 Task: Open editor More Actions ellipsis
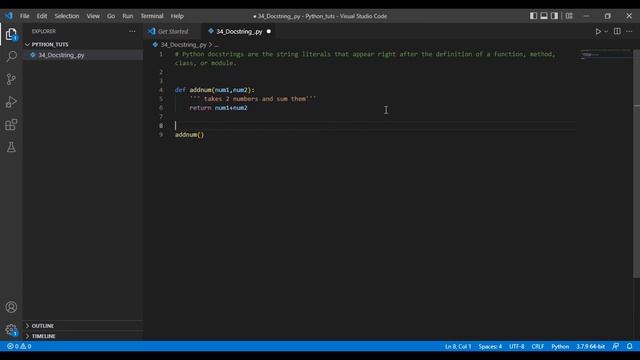click(x=629, y=31)
